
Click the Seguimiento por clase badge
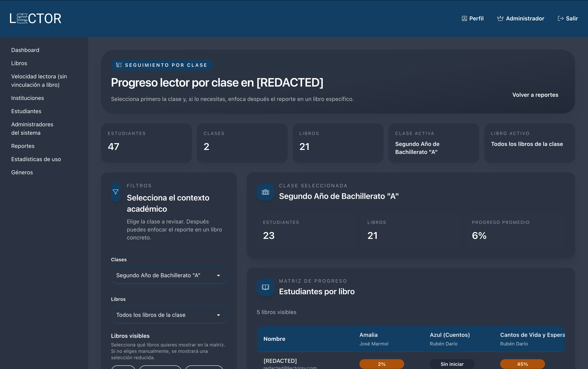[162, 65]
